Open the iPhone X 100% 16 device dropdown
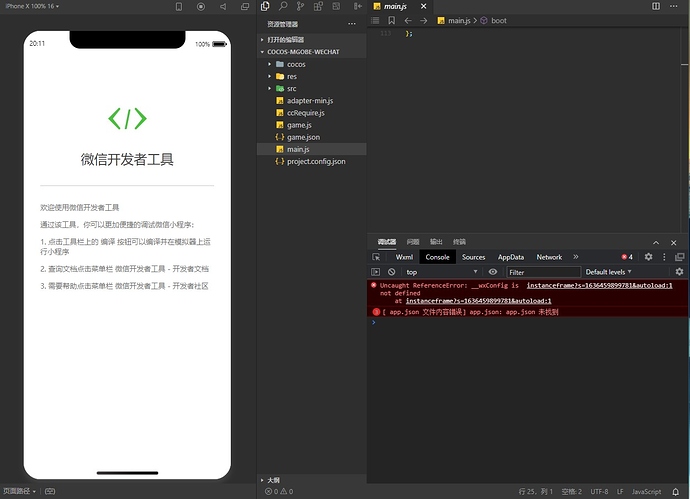 click(32, 6)
